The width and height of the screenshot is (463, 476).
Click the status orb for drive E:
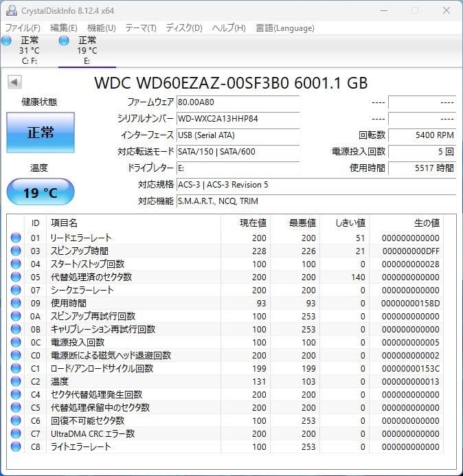64,41
